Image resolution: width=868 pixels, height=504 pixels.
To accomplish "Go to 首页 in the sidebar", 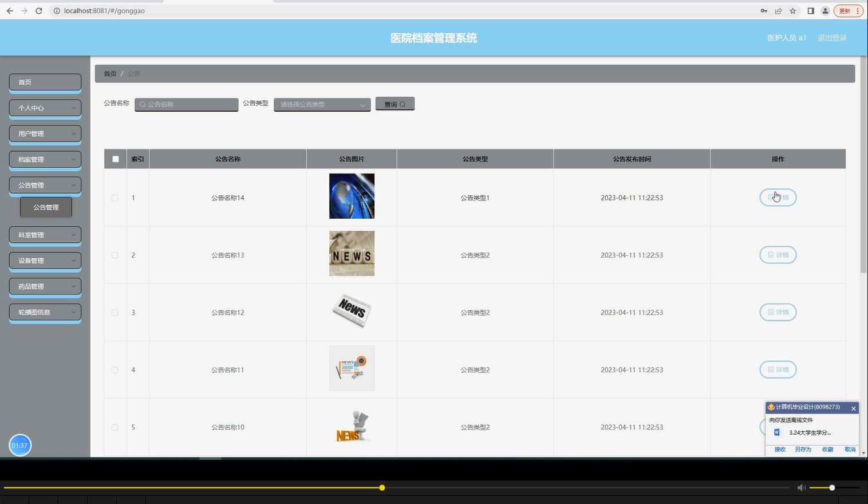I will coord(45,82).
